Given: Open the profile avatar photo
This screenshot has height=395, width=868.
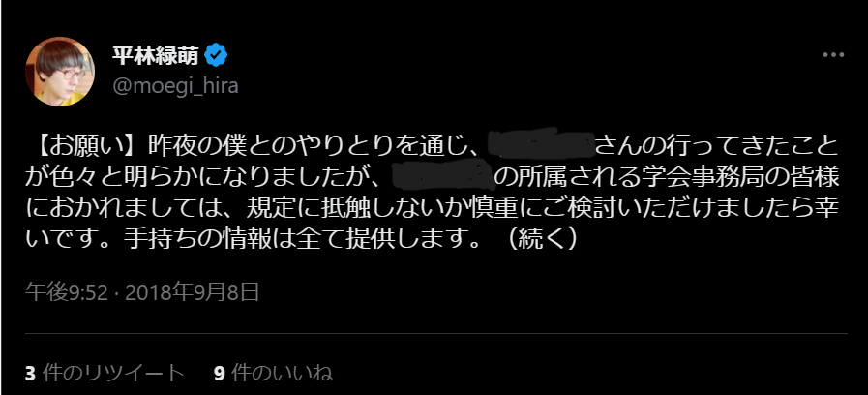Looking at the screenshot, I should (x=60, y=72).
